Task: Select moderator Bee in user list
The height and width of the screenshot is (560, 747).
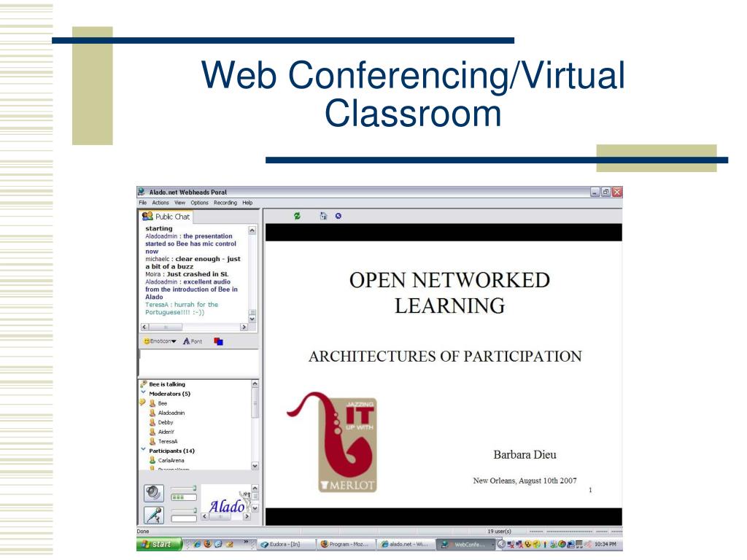Action: pos(163,403)
